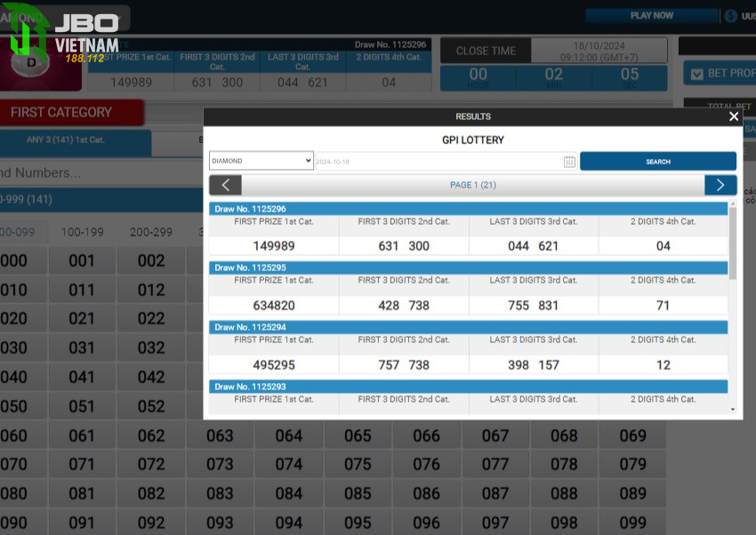
Task: Pick number 069 in the grid
Action: click(x=632, y=435)
